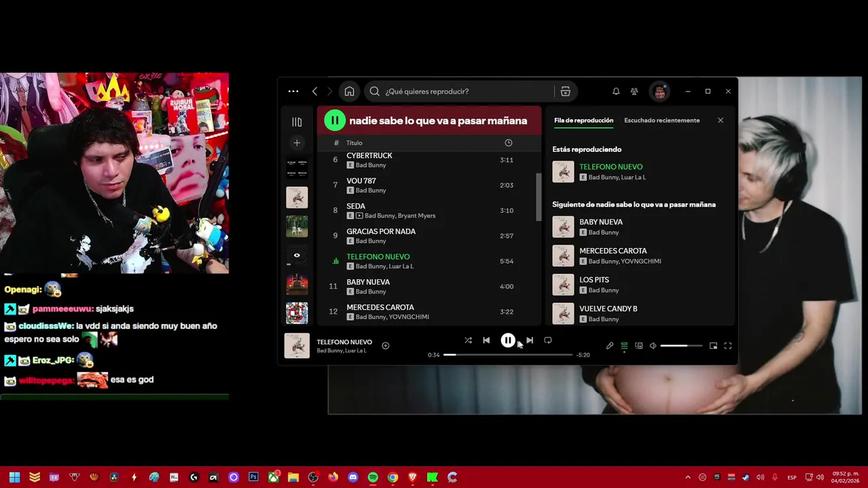Image resolution: width=868 pixels, height=488 pixels.
Task: Sort by the duration clock header
Action: [509, 143]
